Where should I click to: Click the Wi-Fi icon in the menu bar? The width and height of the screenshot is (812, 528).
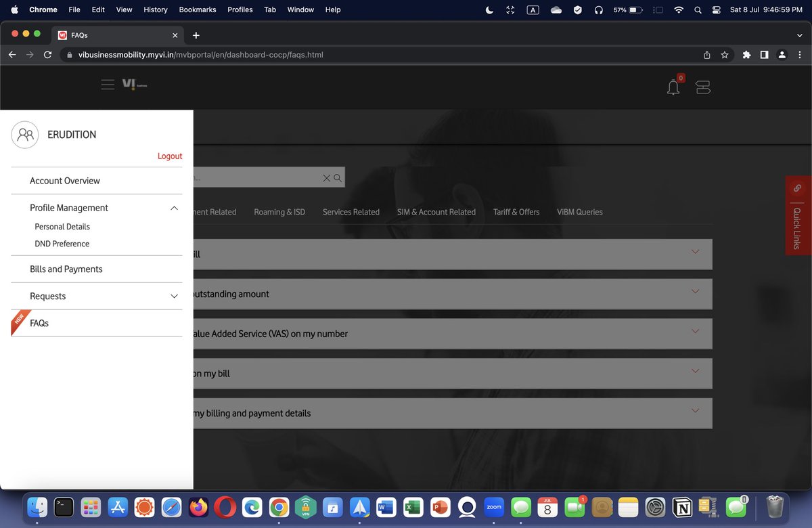(679, 10)
